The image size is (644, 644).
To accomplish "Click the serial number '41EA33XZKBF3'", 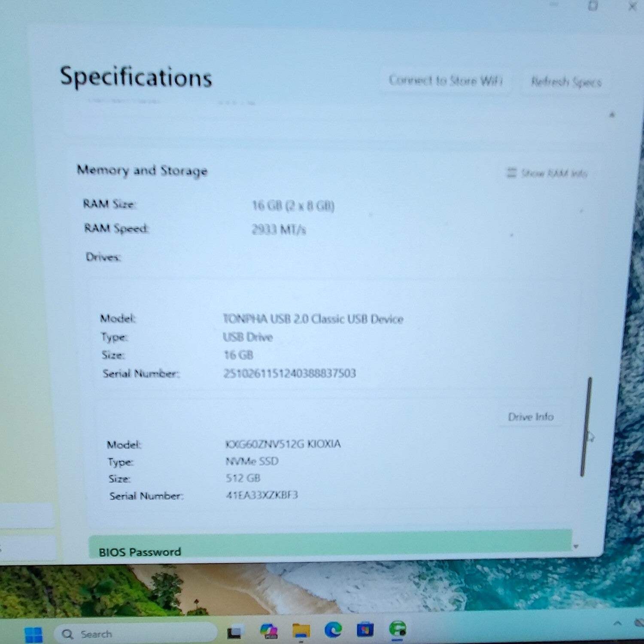I will (x=262, y=495).
